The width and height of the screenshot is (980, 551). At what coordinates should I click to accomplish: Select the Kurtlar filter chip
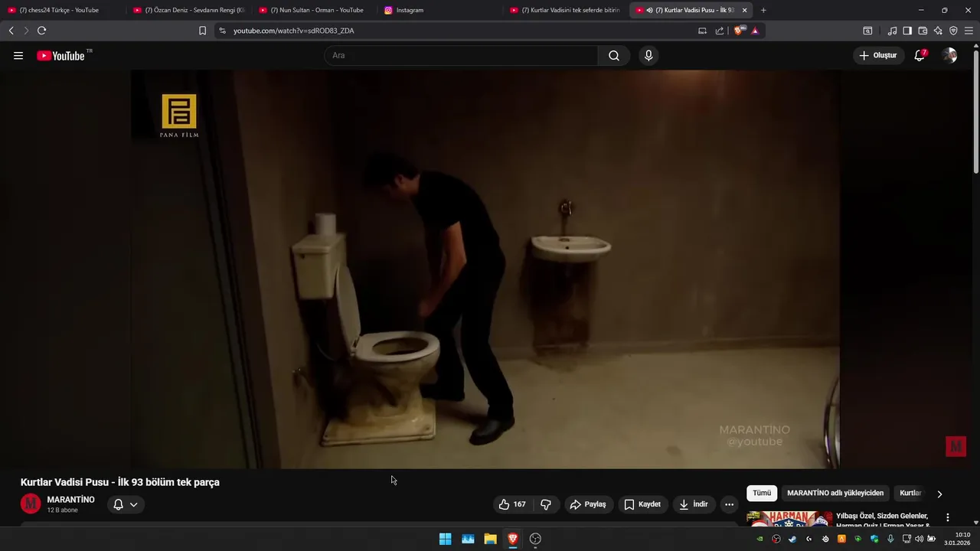click(910, 494)
